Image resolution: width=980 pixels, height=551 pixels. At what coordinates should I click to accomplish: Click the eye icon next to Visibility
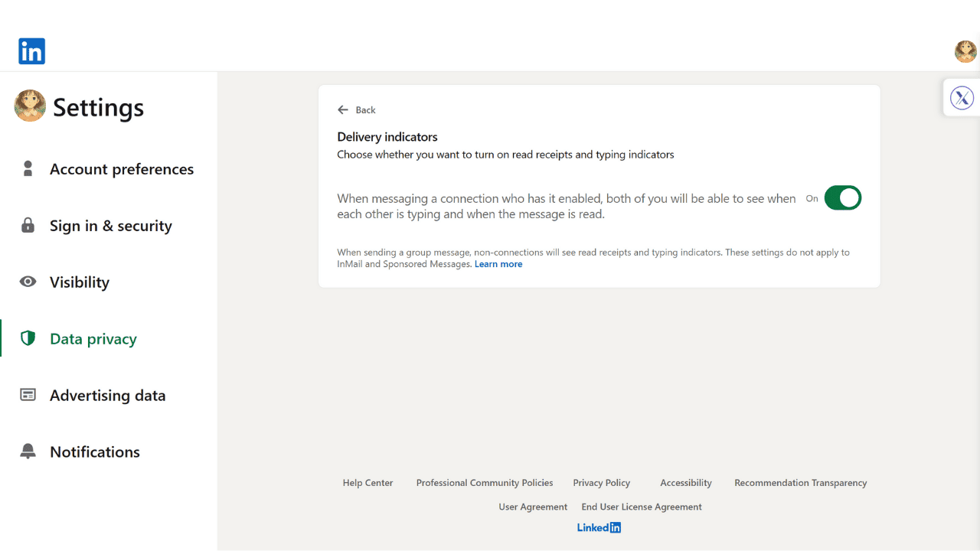click(x=28, y=282)
